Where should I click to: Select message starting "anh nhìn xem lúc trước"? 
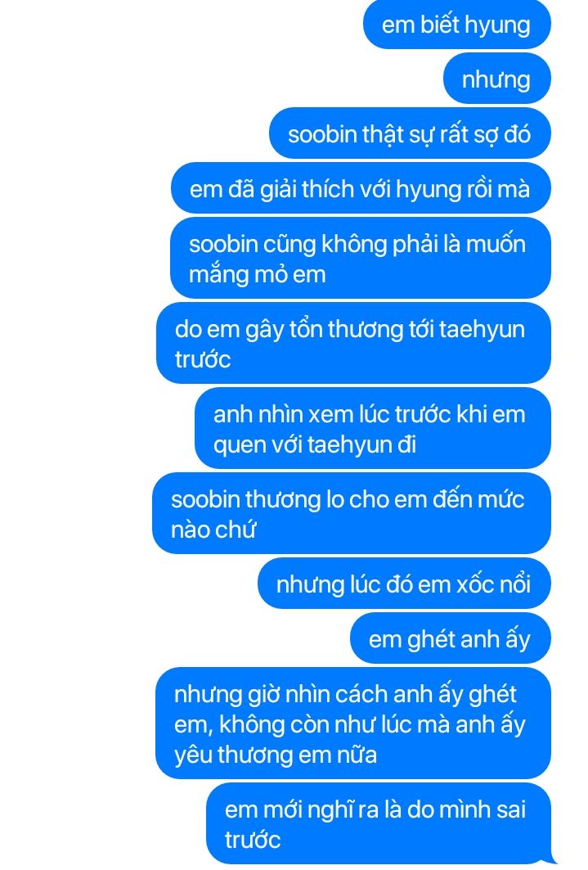point(373,429)
